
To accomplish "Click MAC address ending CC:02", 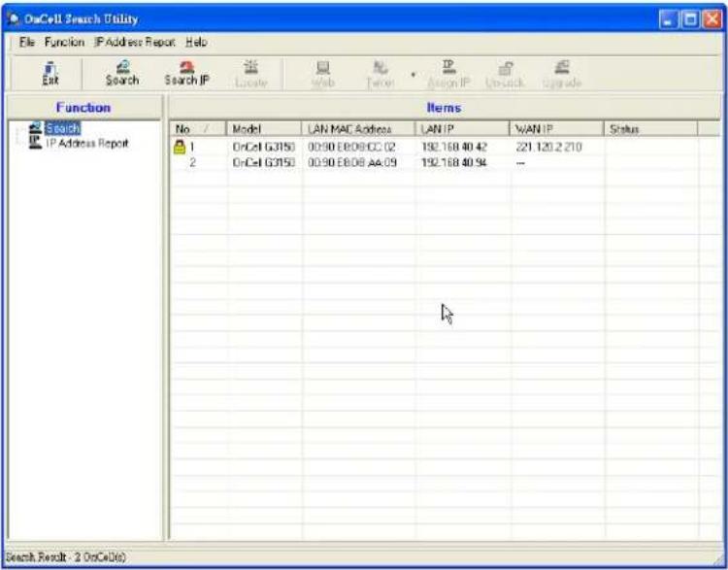I will pos(351,148).
